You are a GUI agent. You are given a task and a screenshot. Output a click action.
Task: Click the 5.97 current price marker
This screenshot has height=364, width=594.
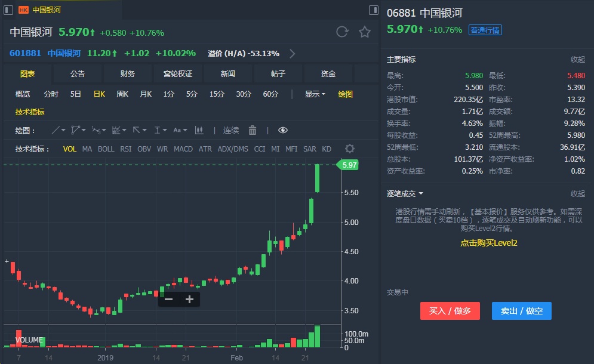tap(348, 165)
